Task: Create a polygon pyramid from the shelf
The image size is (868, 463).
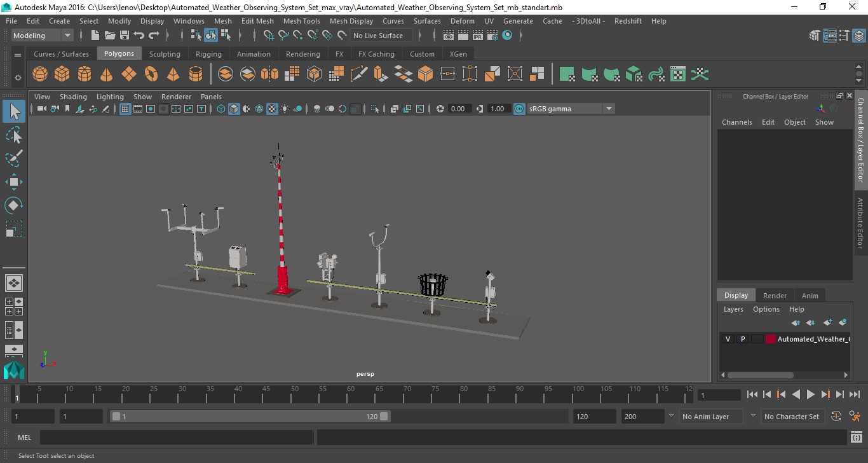Action: tap(173, 74)
